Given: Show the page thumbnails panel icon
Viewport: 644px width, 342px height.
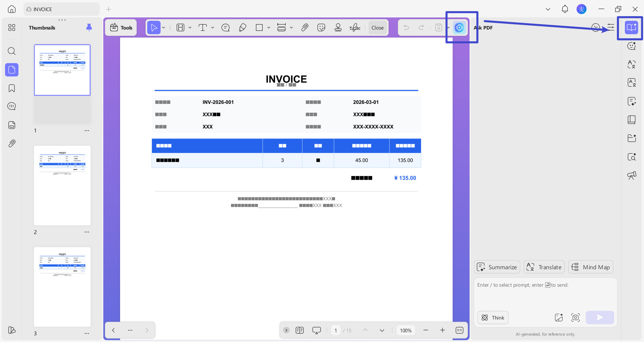Looking at the screenshot, I should pyautogui.click(x=12, y=70).
